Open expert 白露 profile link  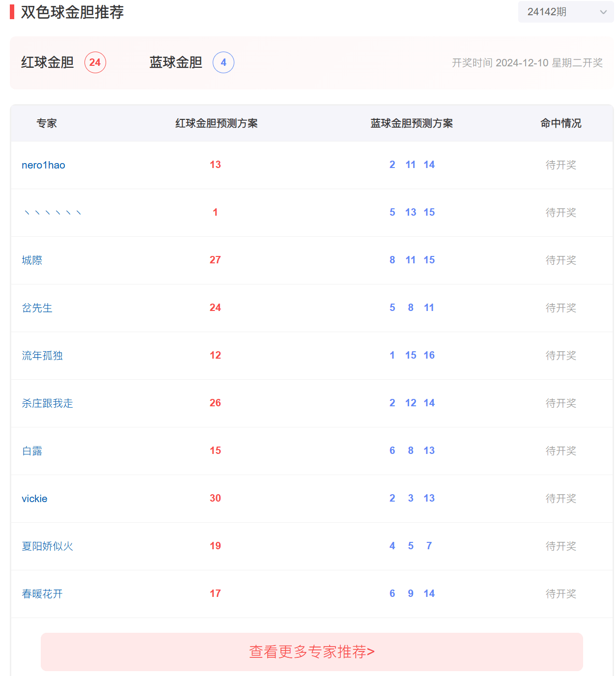32,451
